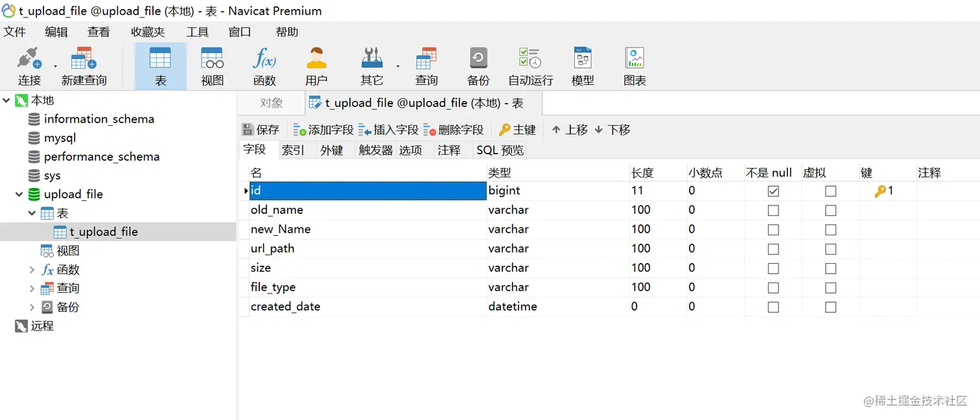Toggle 不是 null checkbox for url_path
This screenshot has width=980, height=420.
pyautogui.click(x=773, y=250)
